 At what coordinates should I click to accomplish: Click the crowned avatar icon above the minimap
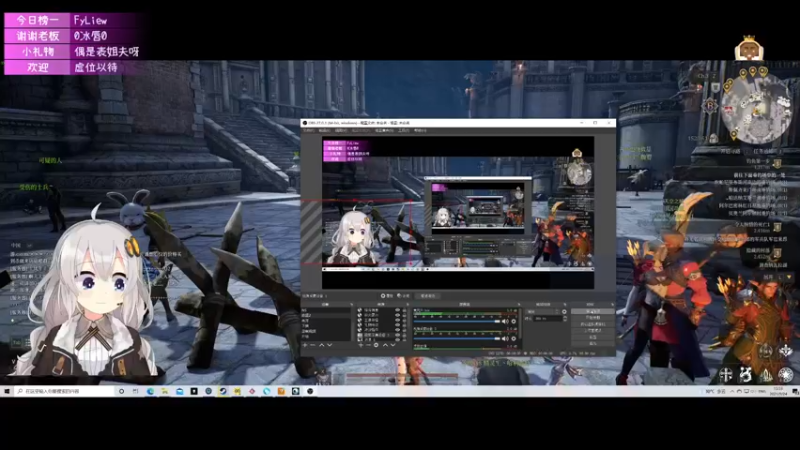point(749,48)
